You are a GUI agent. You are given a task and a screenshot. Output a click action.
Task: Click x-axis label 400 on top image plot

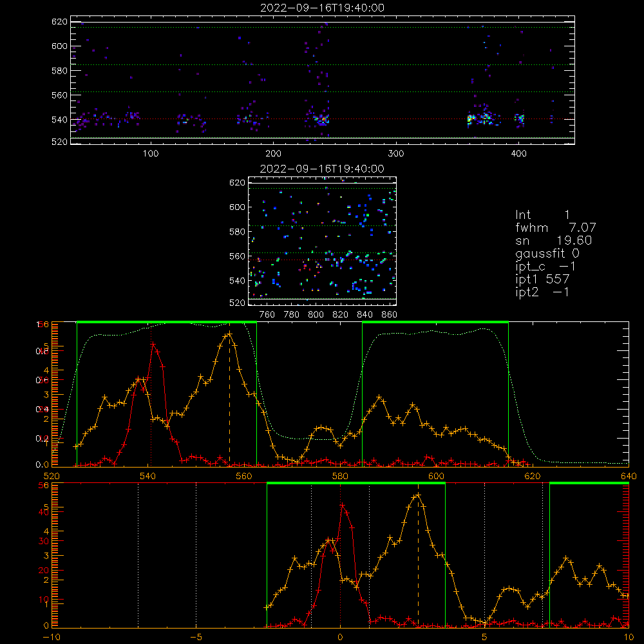click(x=518, y=154)
